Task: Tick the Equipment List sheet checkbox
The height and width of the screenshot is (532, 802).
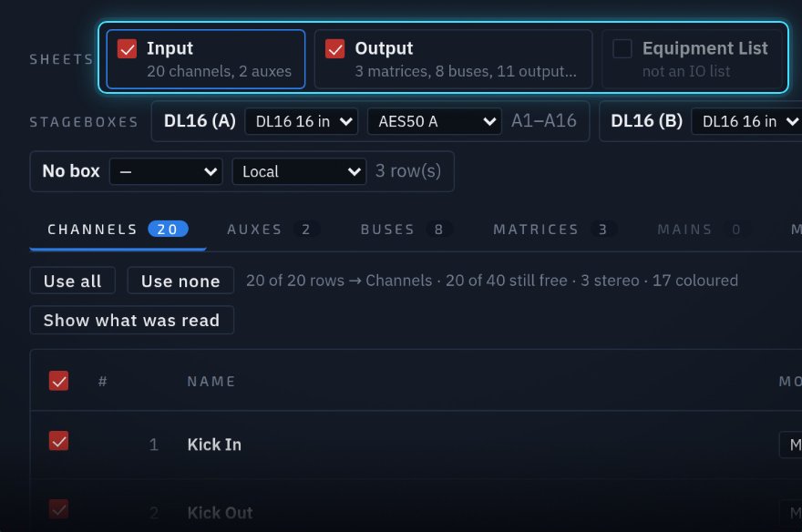Action: (x=622, y=49)
